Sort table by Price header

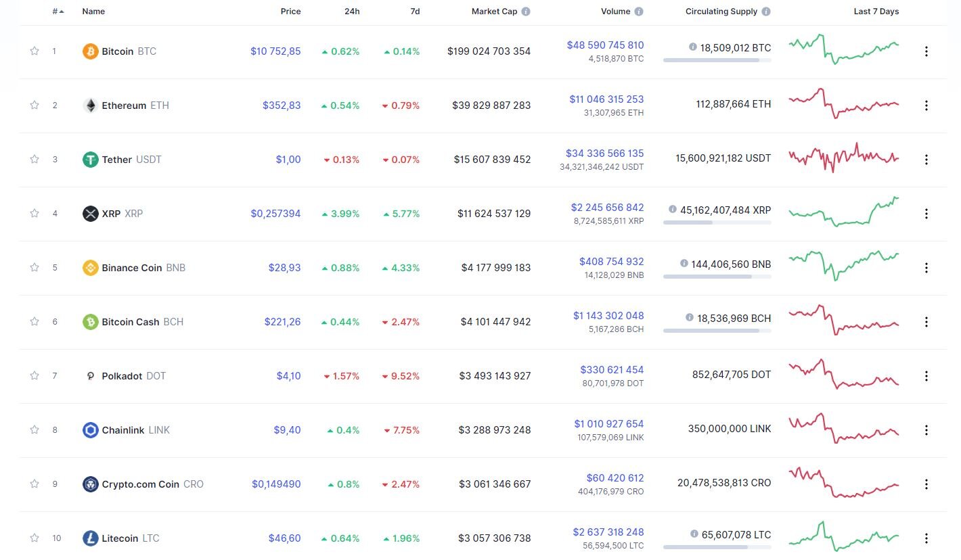click(291, 11)
